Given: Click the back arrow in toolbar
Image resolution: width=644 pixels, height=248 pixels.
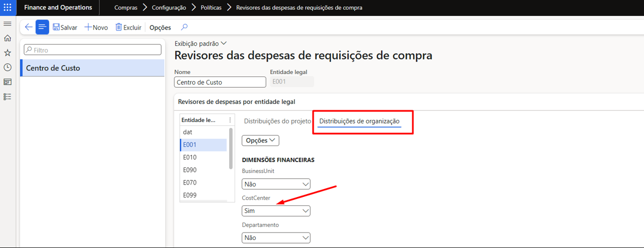Looking at the screenshot, I should tap(28, 27).
